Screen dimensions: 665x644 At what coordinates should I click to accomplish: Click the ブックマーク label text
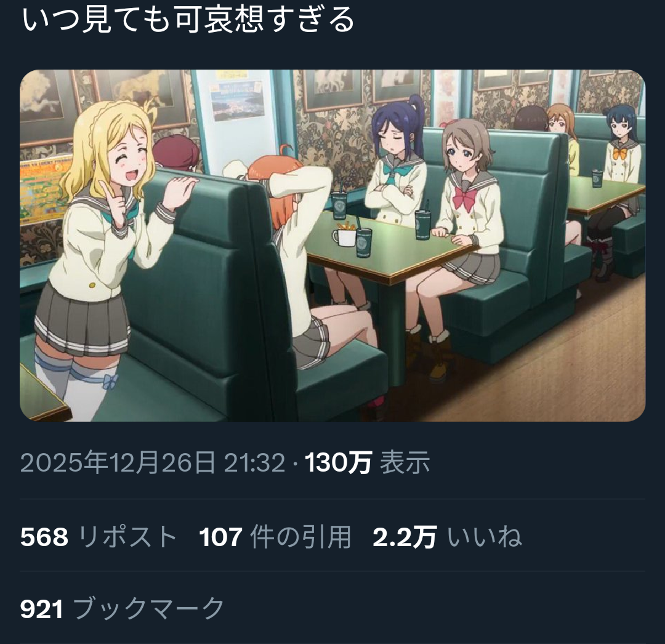(x=148, y=608)
